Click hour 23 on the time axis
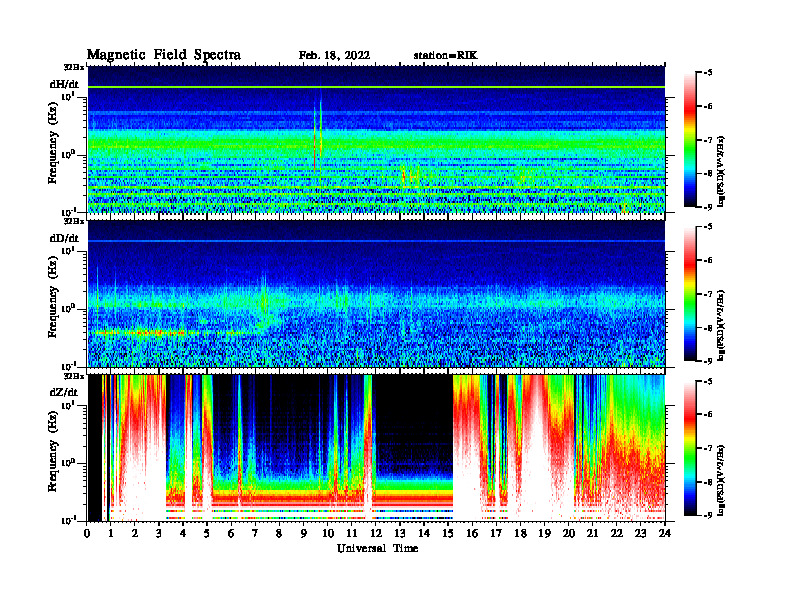The width and height of the screenshot is (792, 612). 641,533
